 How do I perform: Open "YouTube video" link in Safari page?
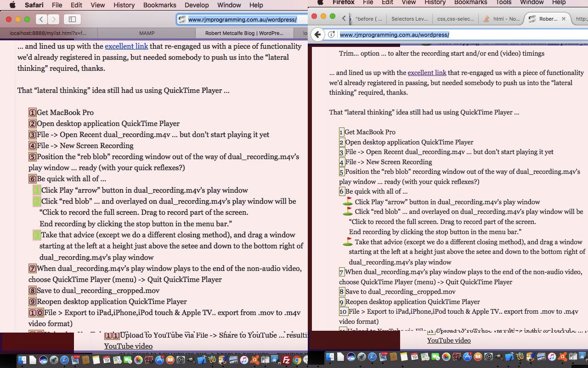(128, 346)
